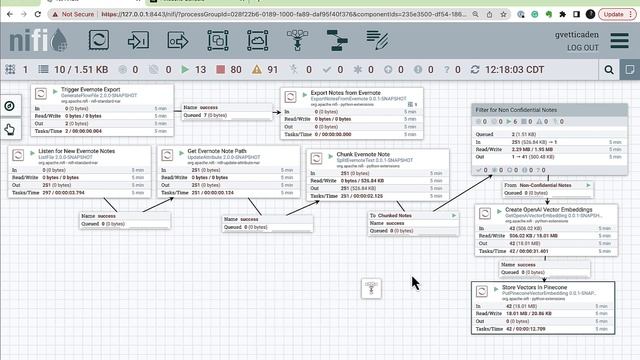The width and height of the screenshot is (640, 360).
Task: Click the To Chunked Notes connection label
Action: (x=413, y=223)
